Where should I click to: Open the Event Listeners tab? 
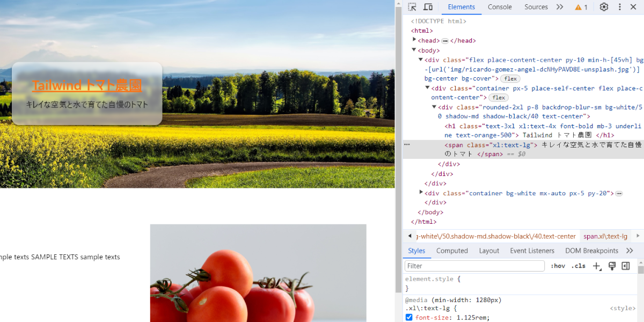click(x=532, y=251)
